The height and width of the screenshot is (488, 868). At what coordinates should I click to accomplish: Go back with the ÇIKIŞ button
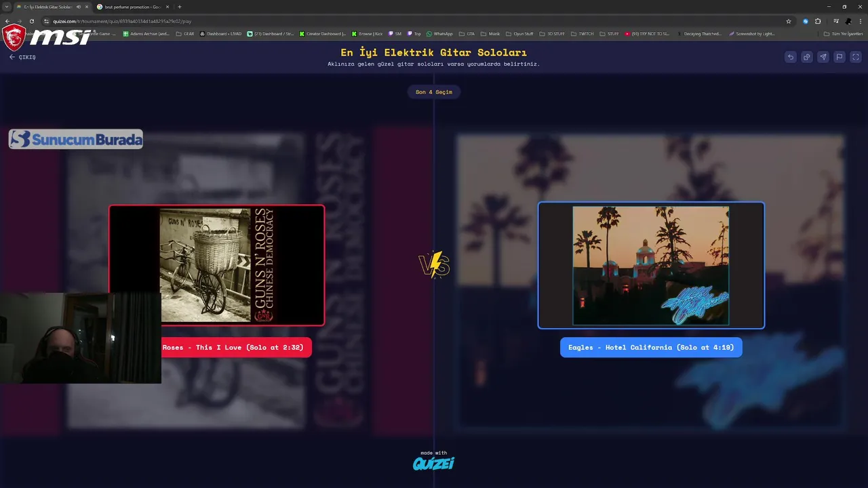pos(22,57)
